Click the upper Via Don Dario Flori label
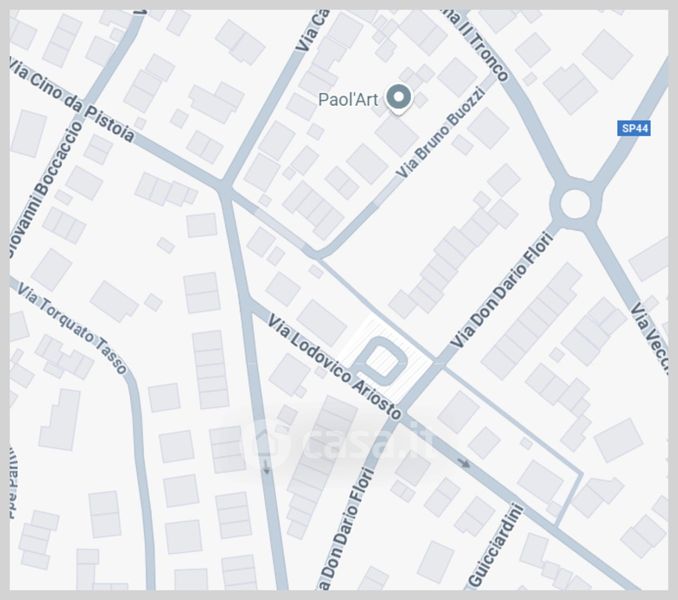Viewport: 678px width, 600px height. click(x=502, y=290)
